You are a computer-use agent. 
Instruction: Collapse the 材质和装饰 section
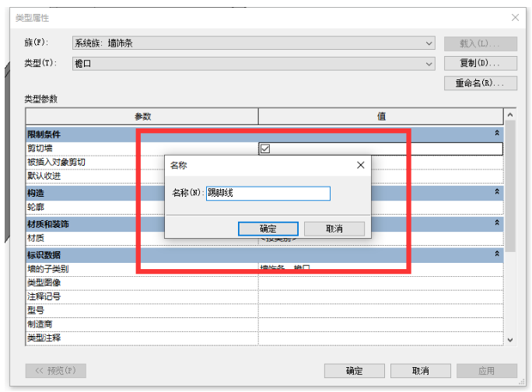497,222
